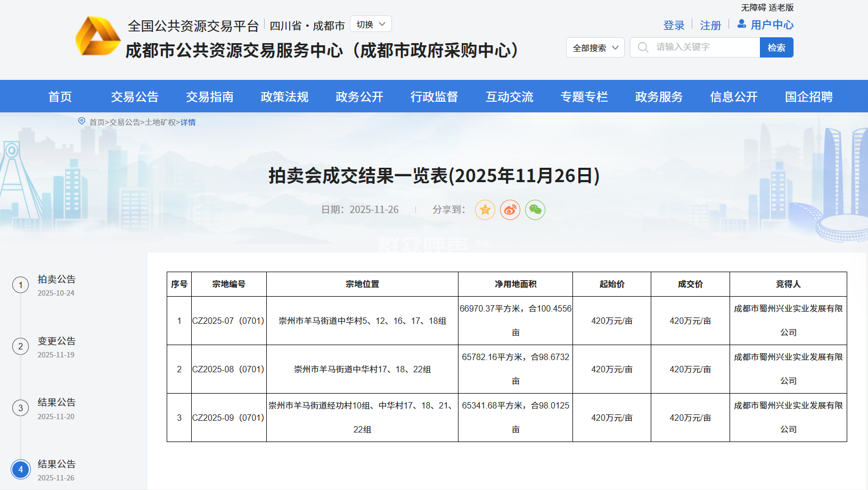This screenshot has height=490, width=868.
Task: Open the 政策法规 menu
Action: pos(284,96)
